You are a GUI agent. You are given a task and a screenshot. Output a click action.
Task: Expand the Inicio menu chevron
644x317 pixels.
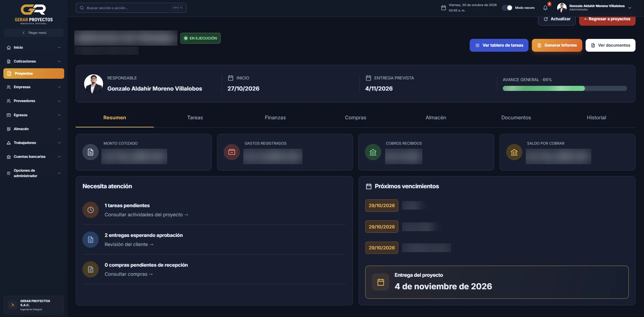tap(59, 48)
